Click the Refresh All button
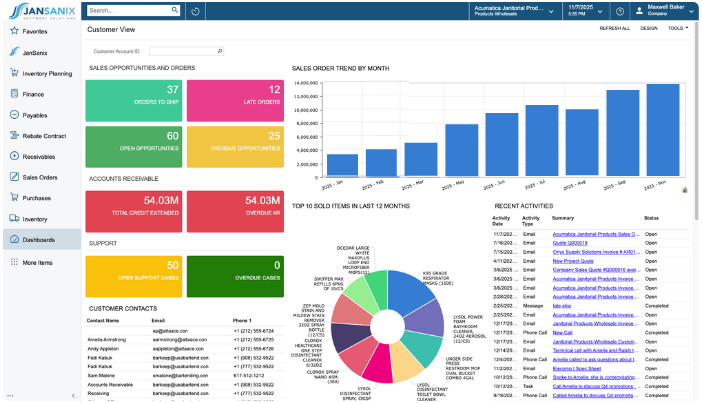This screenshot has width=702, height=403. pos(614,29)
